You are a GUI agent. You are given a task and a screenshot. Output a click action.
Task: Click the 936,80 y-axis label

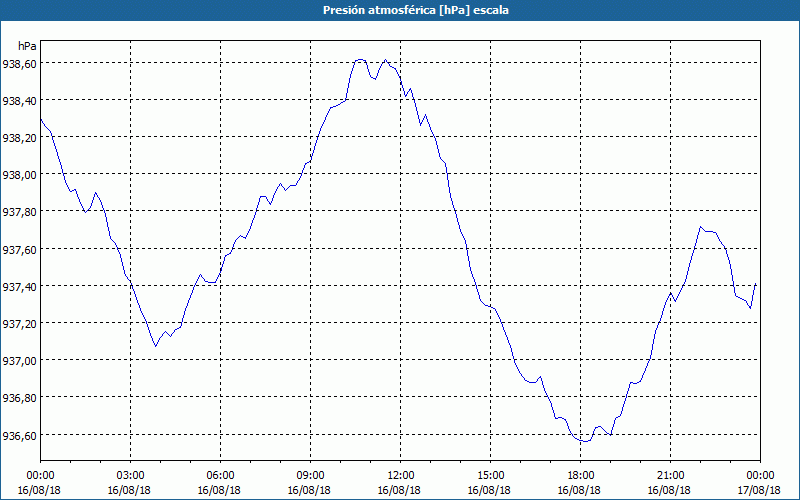[x=19, y=398]
